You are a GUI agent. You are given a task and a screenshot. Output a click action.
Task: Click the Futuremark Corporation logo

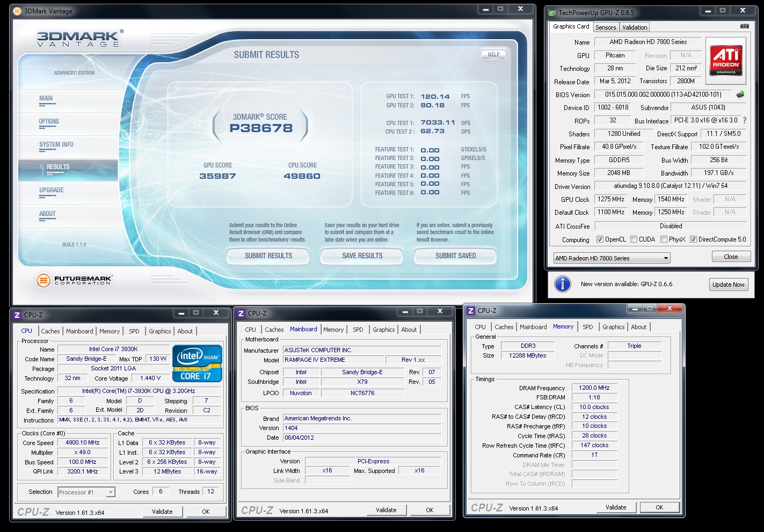click(x=74, y=280)
